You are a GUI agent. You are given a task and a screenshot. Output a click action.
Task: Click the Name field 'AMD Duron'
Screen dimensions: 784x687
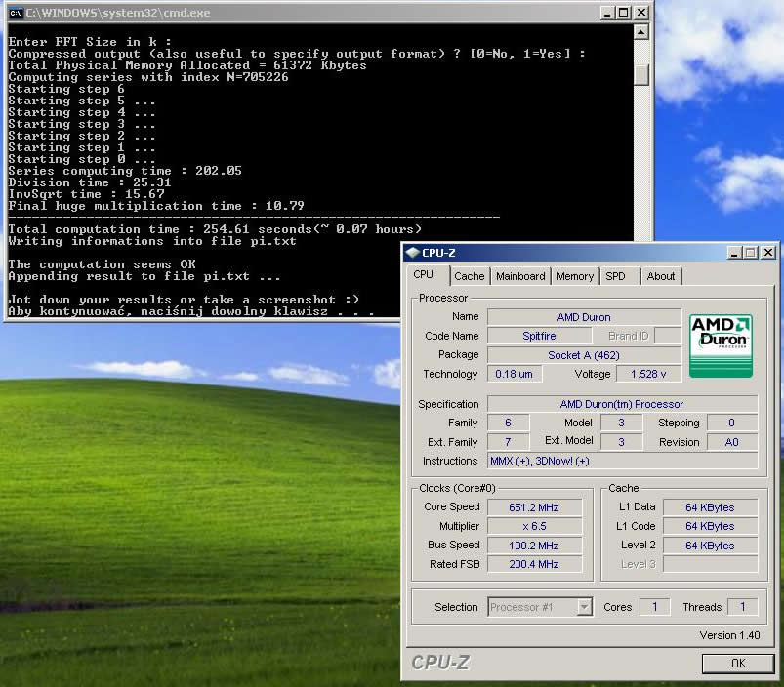(584, 317)
